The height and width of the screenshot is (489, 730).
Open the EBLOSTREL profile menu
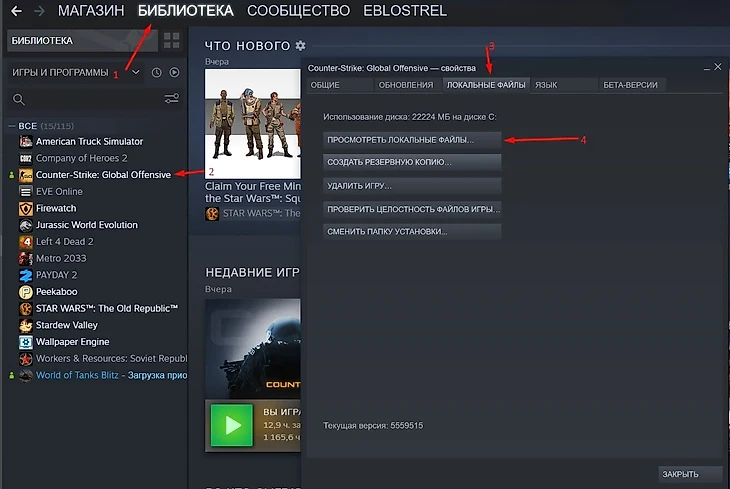[x=405, y=11]
